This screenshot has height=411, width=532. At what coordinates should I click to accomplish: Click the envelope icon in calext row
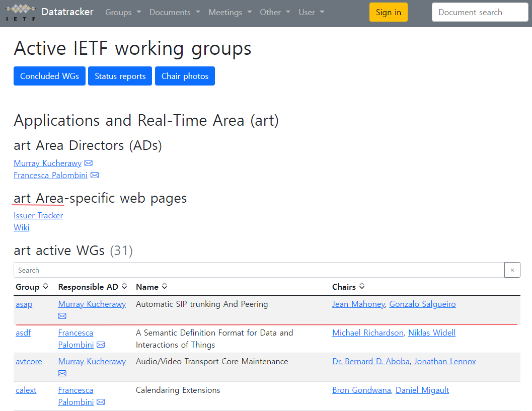(101, 402)
